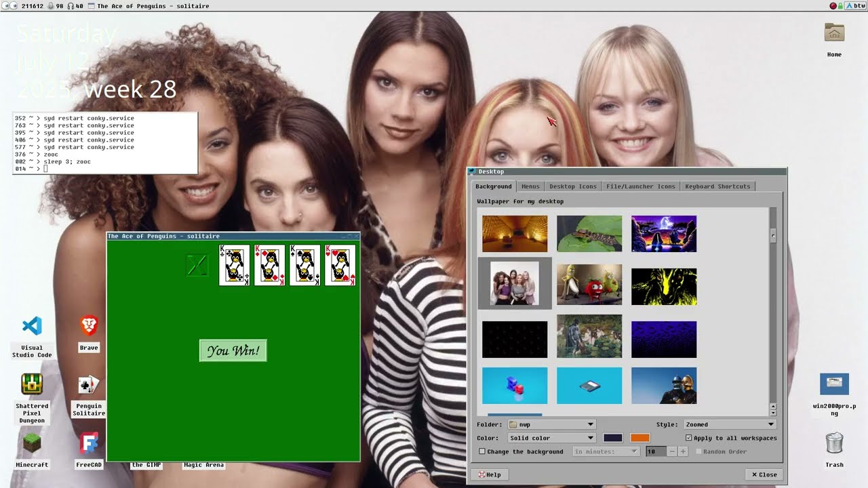Switch to the File/Launcher Icons tab
This screenshot has height=488, width=868.
[641, 186]
